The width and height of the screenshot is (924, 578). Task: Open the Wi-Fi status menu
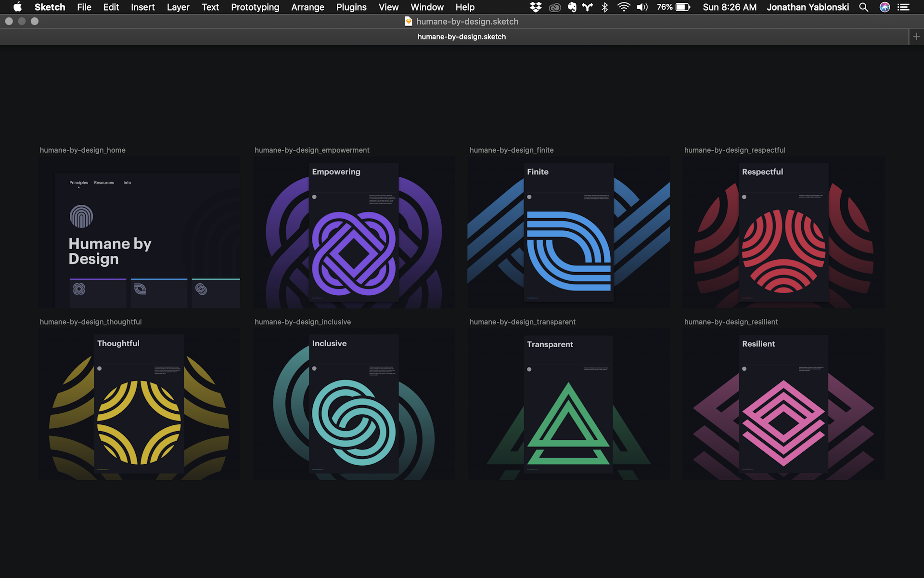(624, 7)
